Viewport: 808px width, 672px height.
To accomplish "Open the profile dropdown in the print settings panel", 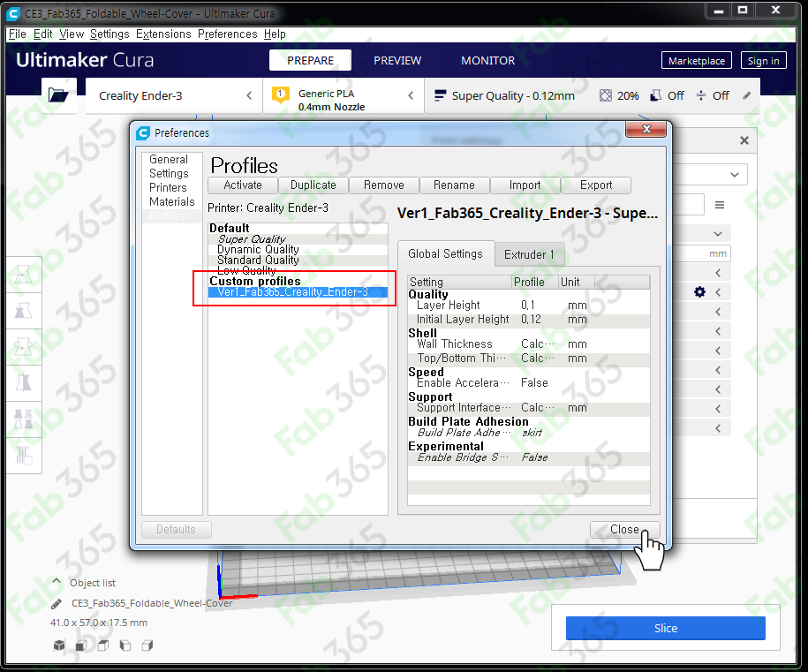I will pos(735,175).
